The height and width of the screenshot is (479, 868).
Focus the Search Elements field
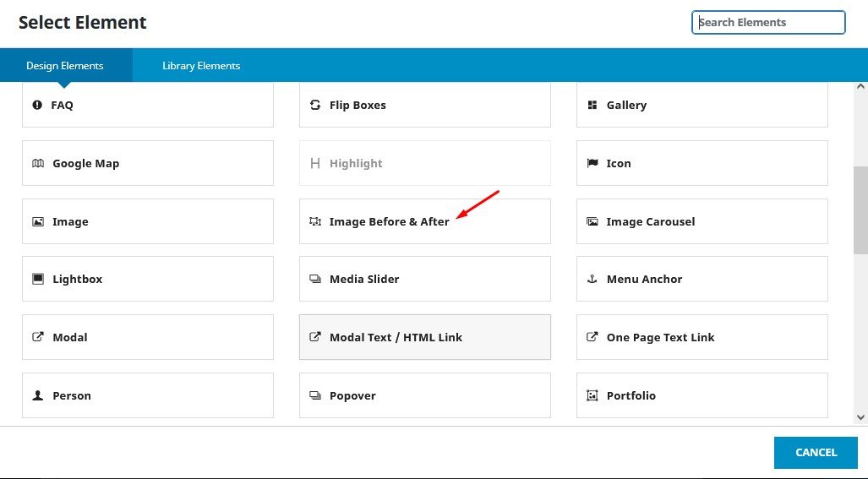tap(768, 23)
